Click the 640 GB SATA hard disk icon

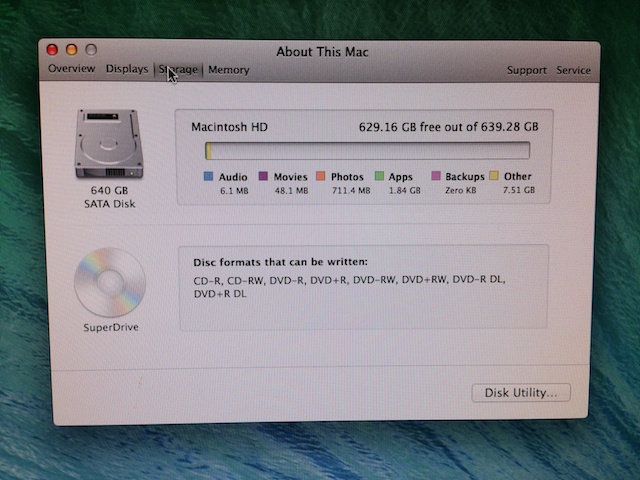(107, 144)
